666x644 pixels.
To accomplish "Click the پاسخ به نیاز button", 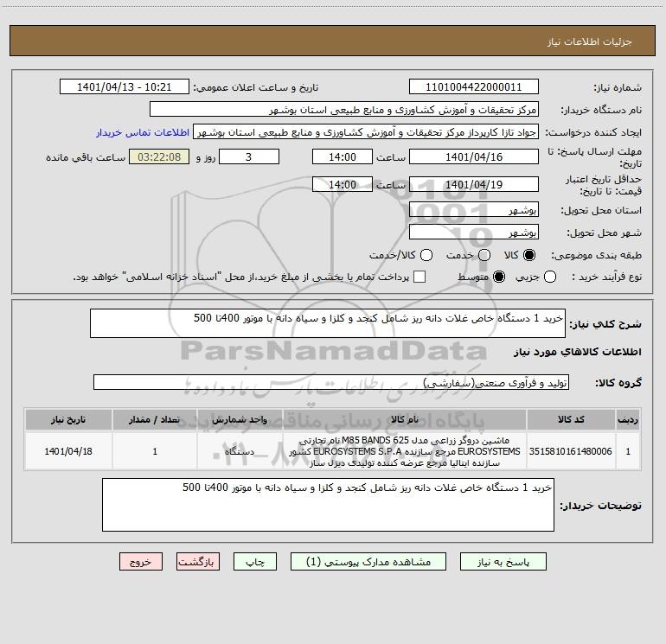I will coord(503,562).
